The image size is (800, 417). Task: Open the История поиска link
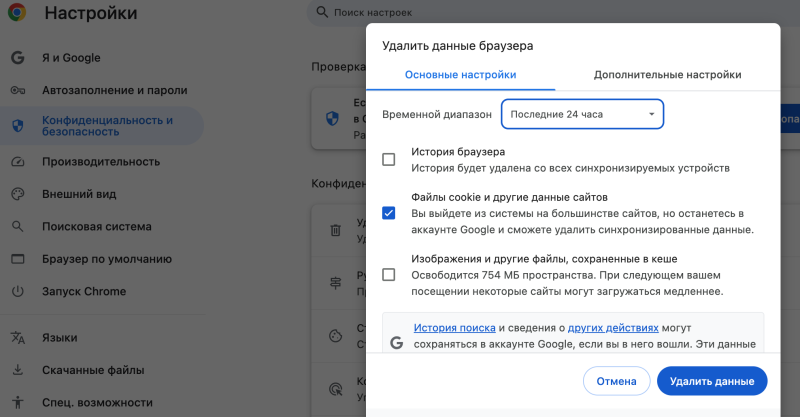point(455,328)
